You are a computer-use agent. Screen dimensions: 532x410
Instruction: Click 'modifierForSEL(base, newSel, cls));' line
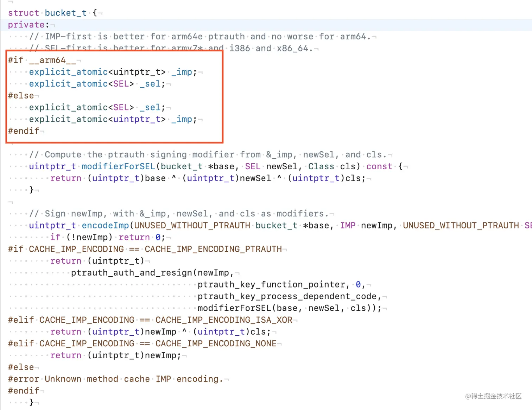[290, 308]
